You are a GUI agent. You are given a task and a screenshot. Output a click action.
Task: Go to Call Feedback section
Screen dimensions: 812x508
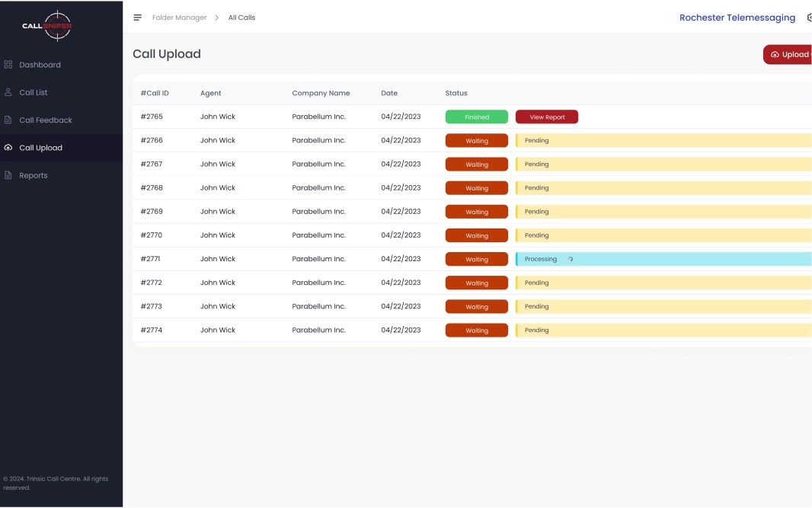point(46,120)
